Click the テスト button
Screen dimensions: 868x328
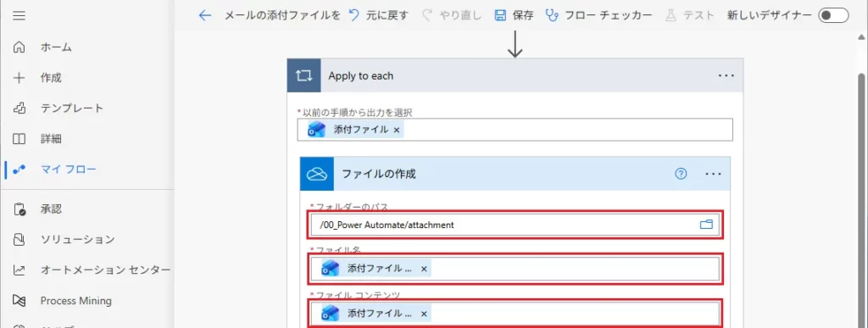689,15
